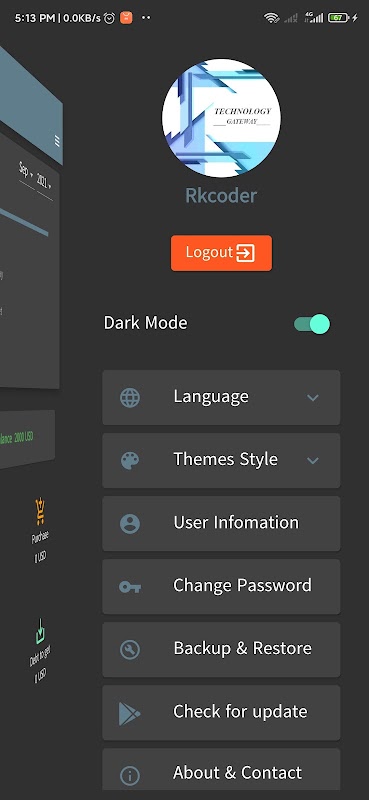This screenshot has height=800, width=369.
Task: Tap the orange app notification icon
Action: 126,18
